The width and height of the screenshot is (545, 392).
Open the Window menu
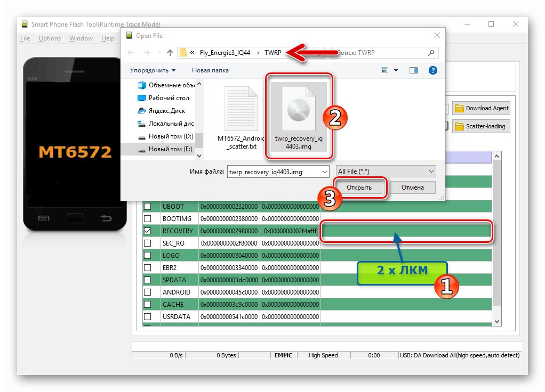[x=81, y=38]
